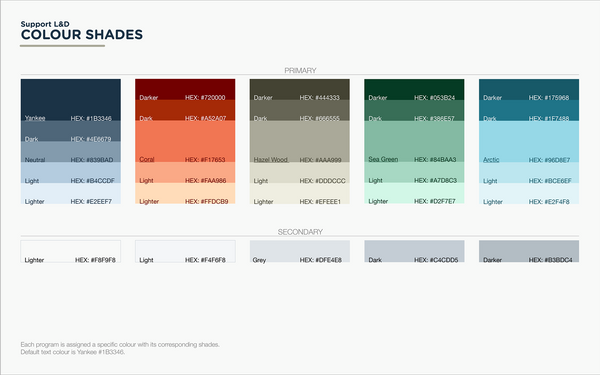
Task: Choose secondary Darker #B3BDC4 swatch
Action: [529, 251]
